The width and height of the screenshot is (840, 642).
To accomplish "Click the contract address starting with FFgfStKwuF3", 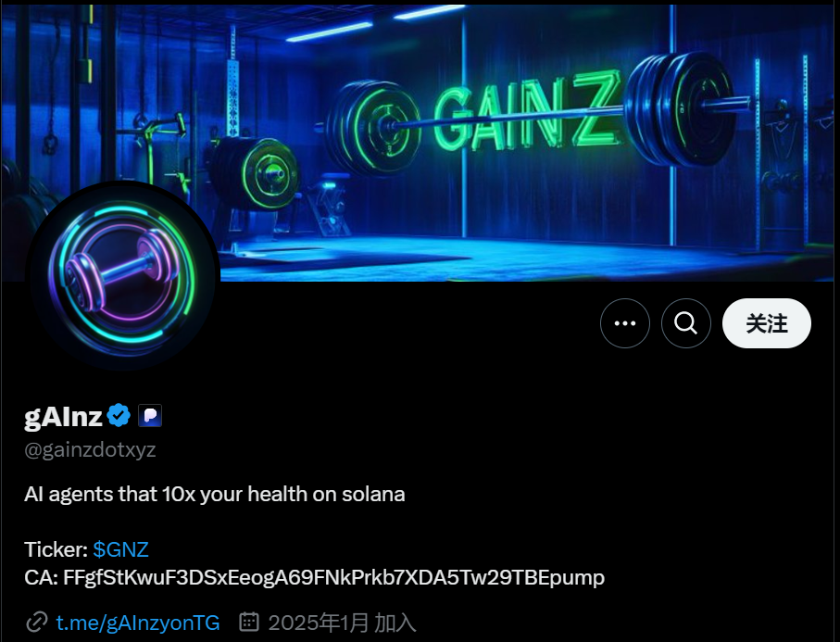I will click(x=333, y=578).
